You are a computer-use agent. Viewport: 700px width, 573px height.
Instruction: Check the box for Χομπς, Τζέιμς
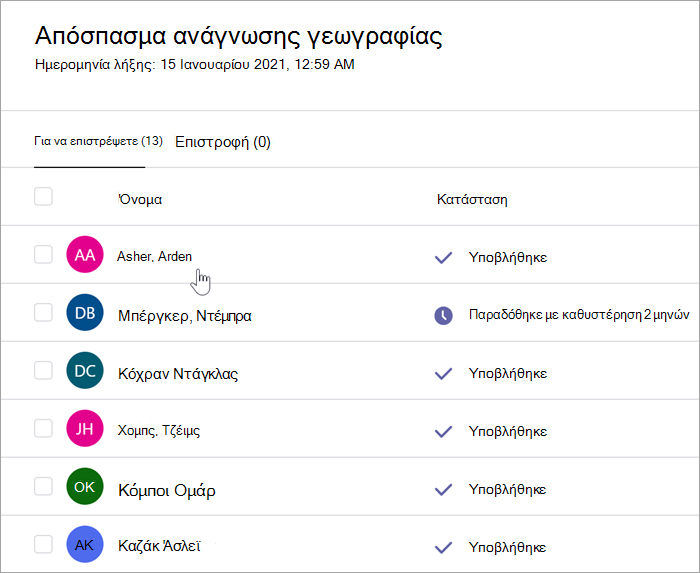(43, 428)
